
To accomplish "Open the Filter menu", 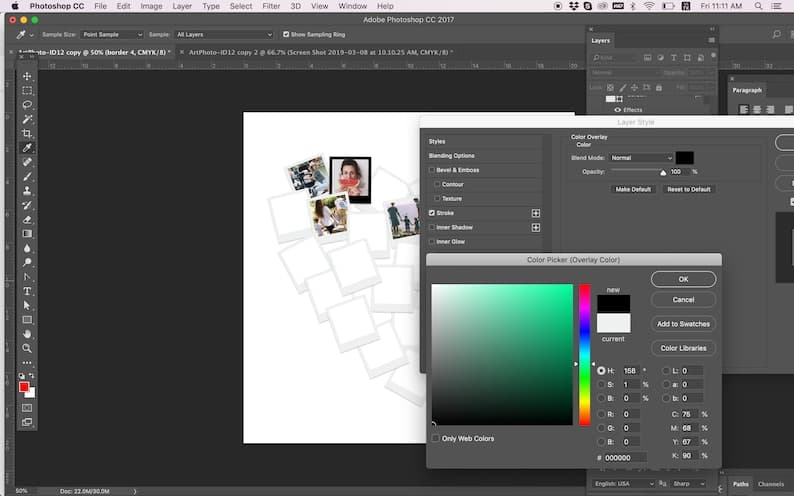I will [x=271, y=6].
